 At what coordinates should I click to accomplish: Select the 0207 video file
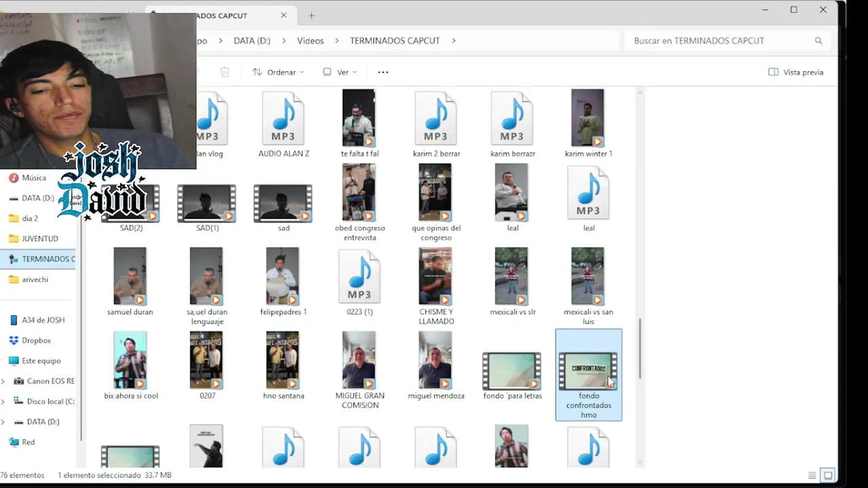pyautogui.click(x=207, y=366)
